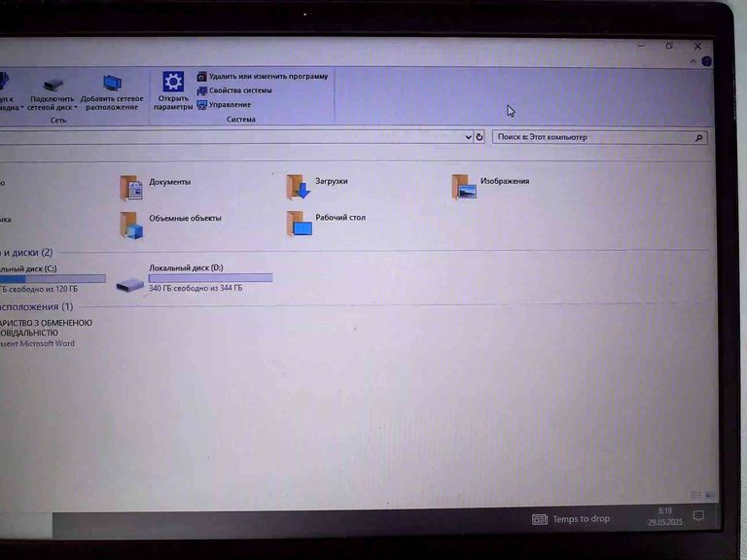The image size is (747, 560).
Task: Open the Изображения folder
Action: [465, 187]
